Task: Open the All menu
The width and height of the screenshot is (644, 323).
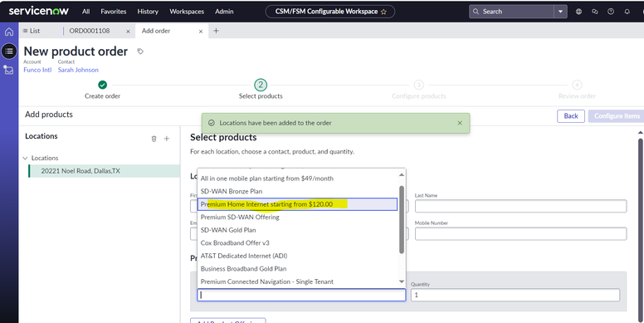Action: [x=85, y=12]
